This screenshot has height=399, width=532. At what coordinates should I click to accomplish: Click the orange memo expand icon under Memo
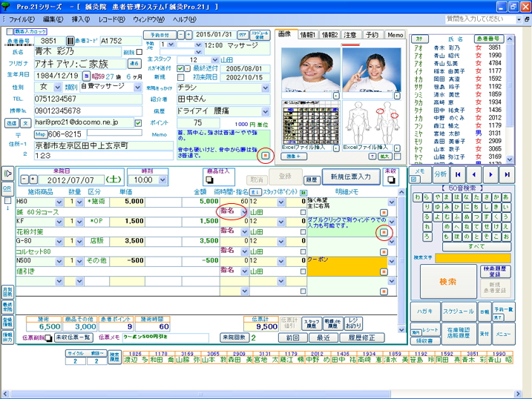click(x=266, y=155)
